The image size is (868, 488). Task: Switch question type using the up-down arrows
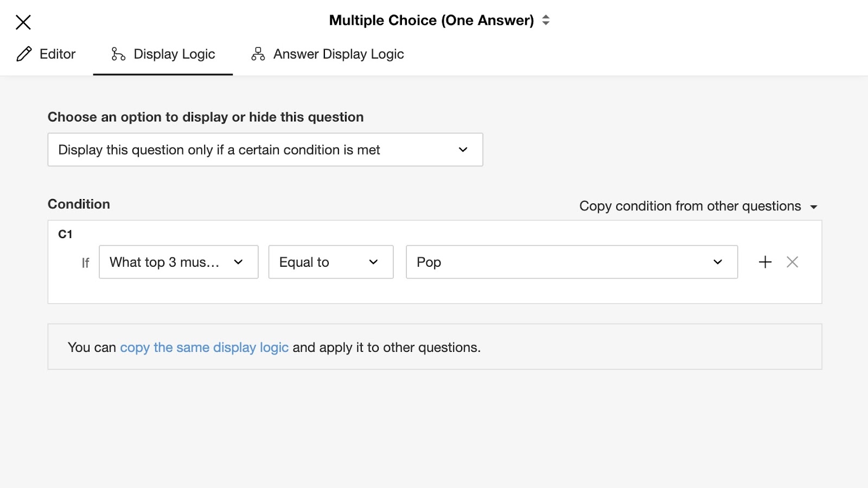(546, 21)
